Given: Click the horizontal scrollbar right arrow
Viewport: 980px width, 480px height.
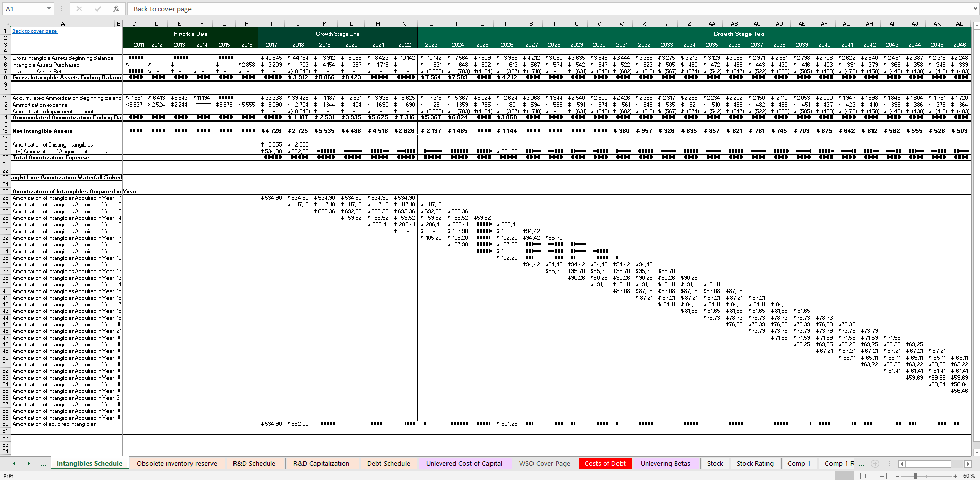Looking at the screenshot, I should [x=968, y=464].
